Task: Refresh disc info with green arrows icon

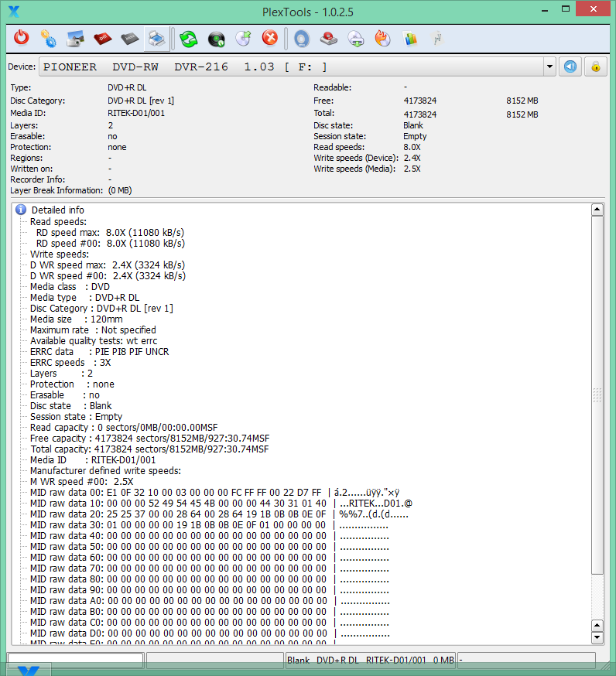Action: (189, 39)
